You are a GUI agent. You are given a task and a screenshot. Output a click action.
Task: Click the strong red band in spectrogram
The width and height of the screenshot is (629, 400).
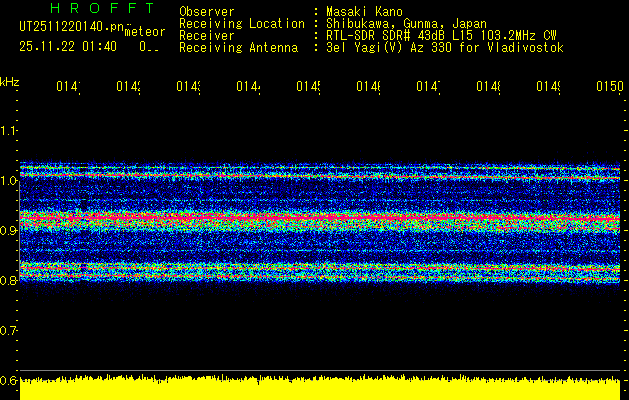coord(320,216)
